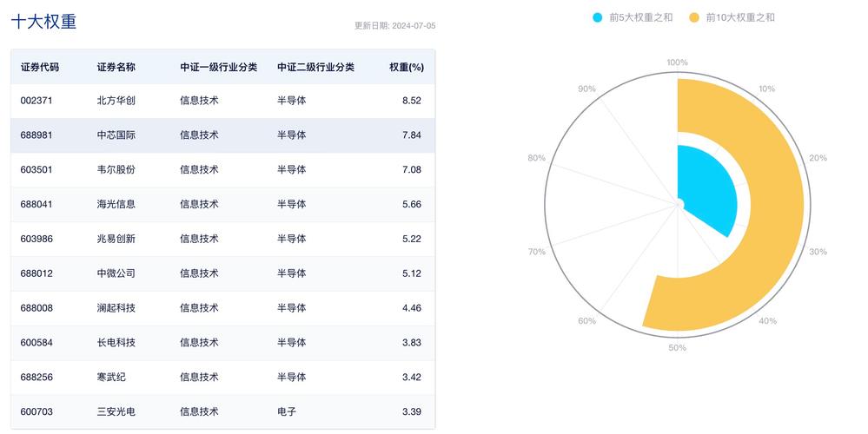Click the 80% chart axis label
The width and height of the screenshot is (868, 434).
[x=536, y=158]
